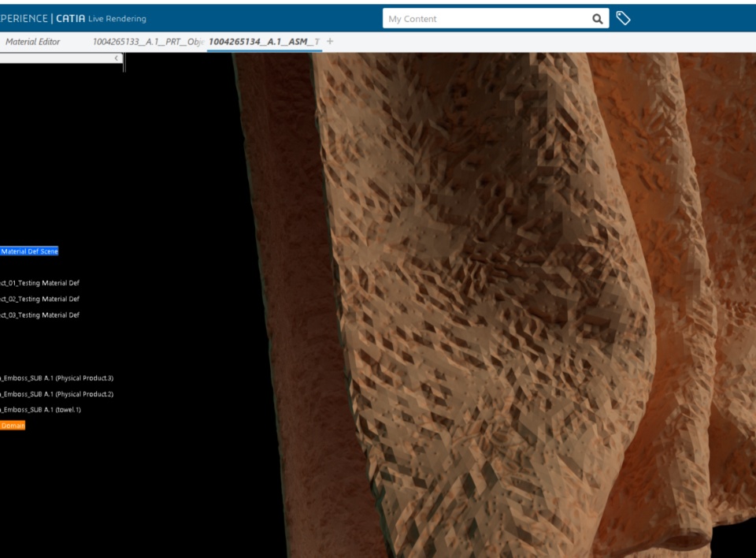The height and width of the screenshot is (558, 756).
Task: Select Emboss_SUB A.1 (Physical Product.3)
Action: pyautogui.click(x=57, y=378)
